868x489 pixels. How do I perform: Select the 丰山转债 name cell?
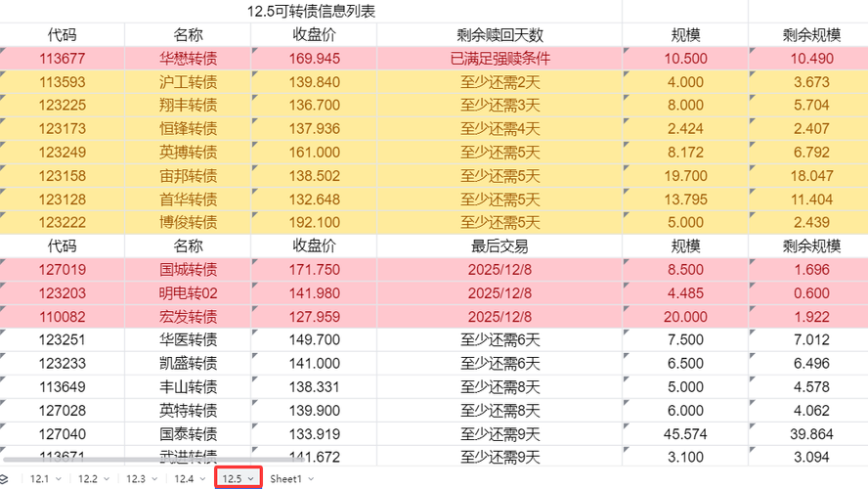[189, 386]
